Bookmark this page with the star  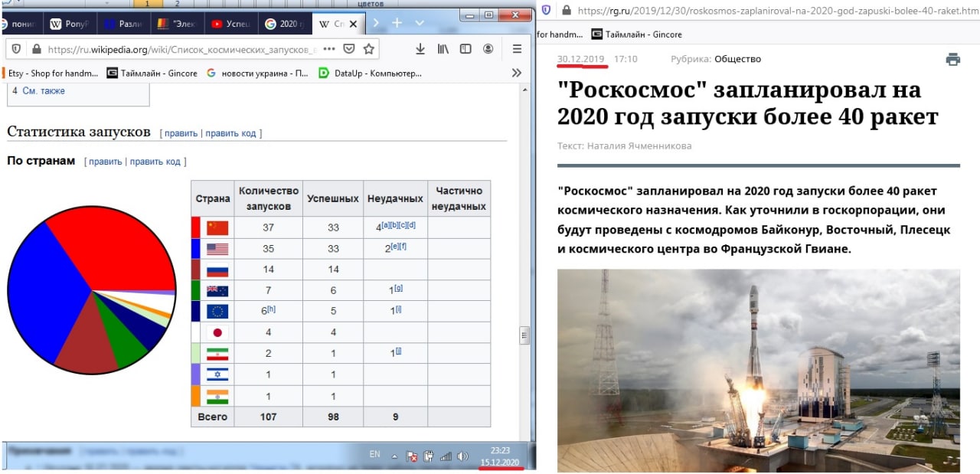(x=368, y=49)
